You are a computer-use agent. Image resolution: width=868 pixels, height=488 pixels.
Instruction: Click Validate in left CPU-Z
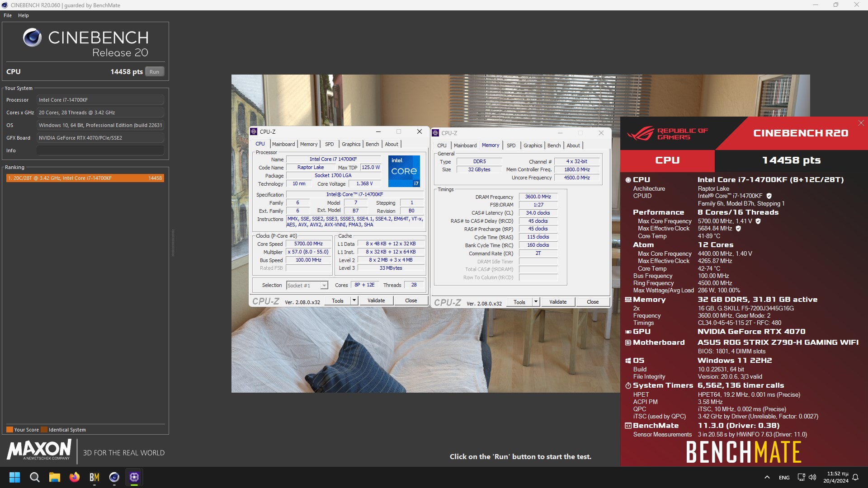376,300
